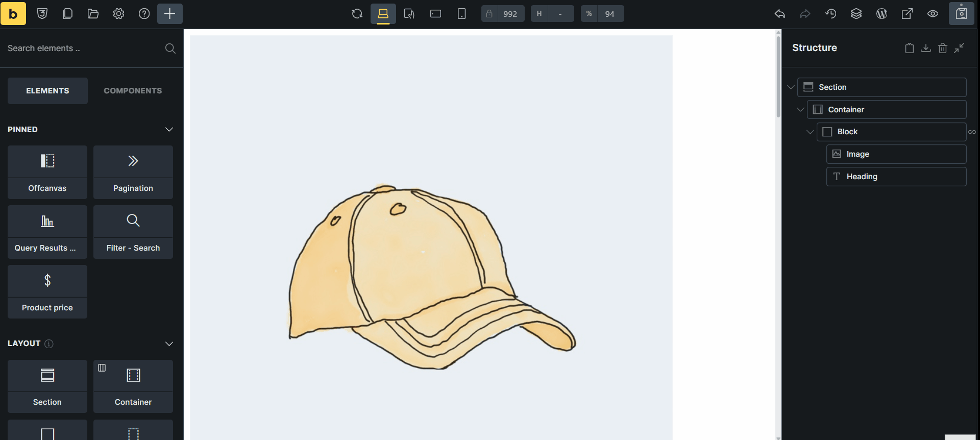Viewport: 980px width, 440px height.
Task: Collapse the PINNED category chevron
Action: pos(169,130)
